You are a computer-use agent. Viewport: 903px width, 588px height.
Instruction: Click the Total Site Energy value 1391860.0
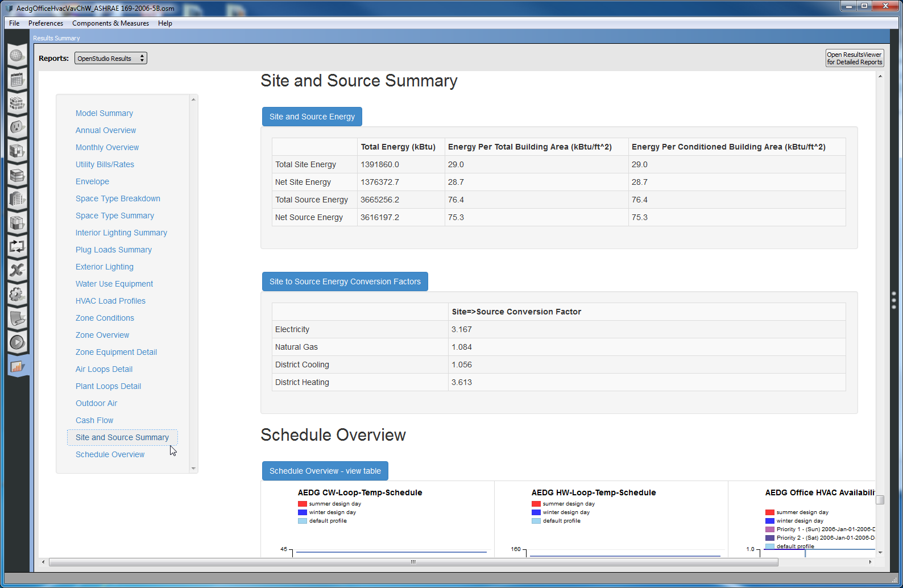coord(380,164)
